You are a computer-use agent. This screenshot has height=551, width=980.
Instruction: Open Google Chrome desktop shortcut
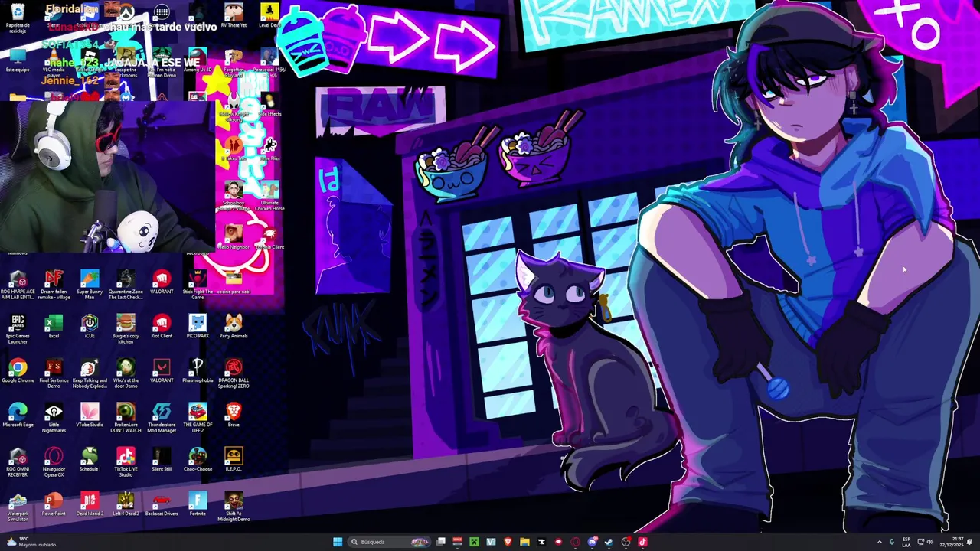point(18,371)
